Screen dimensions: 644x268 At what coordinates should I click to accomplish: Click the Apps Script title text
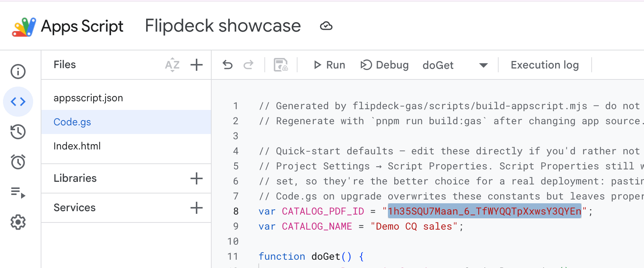82,26
